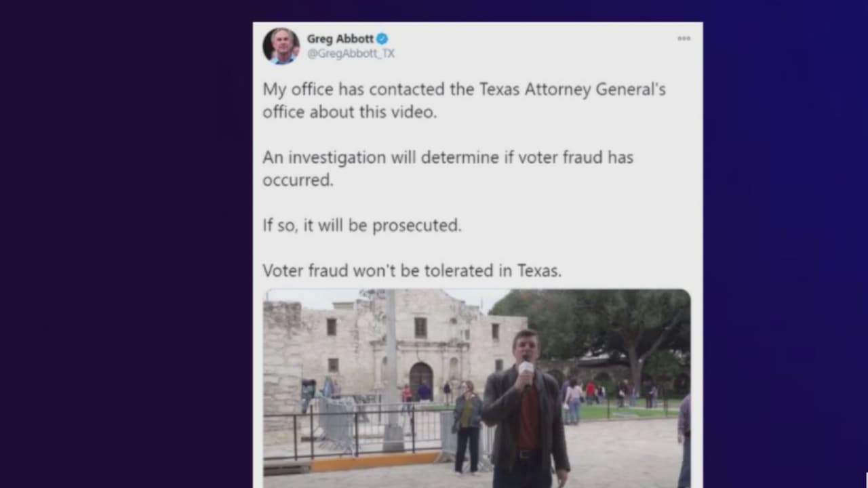Click the man holding the microphone
The image size is (868, 488).
tap(526, 410)
